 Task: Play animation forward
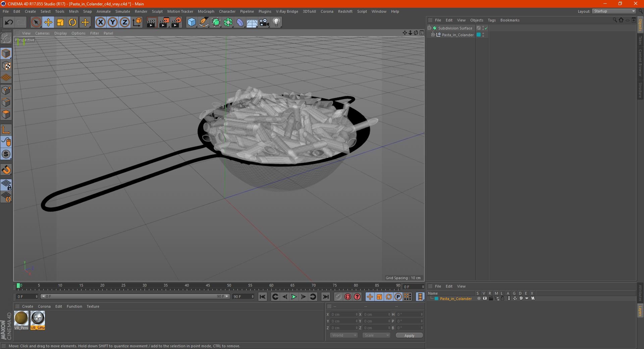[x=294, y=297]
